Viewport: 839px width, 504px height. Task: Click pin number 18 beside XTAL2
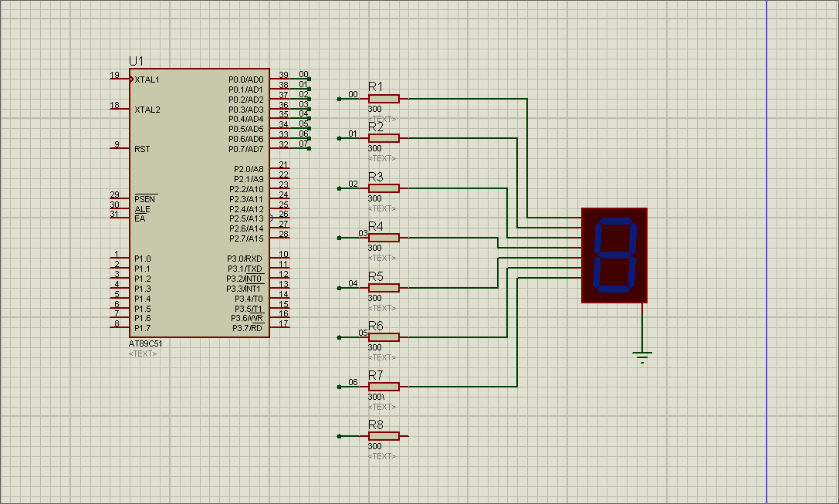tap(114, 105)
